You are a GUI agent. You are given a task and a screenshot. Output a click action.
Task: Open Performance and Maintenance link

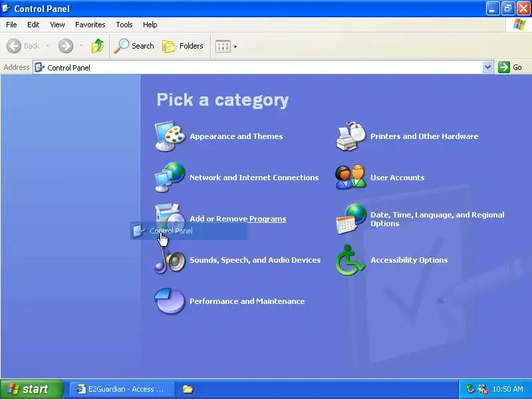pos(247,301)
